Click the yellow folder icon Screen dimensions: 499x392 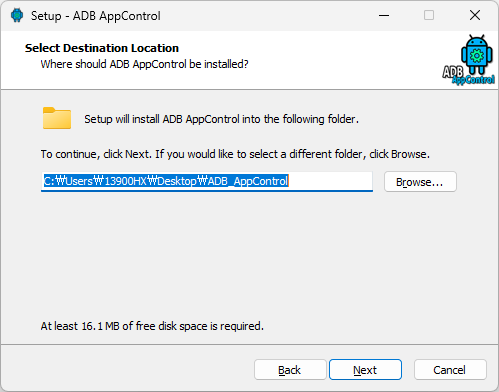click(x=57, y=118)
